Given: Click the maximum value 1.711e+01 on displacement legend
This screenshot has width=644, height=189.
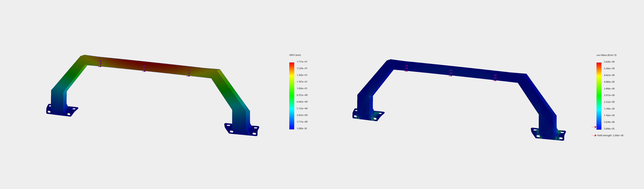Looking at the screenshot, I should (x=302, y=61).
